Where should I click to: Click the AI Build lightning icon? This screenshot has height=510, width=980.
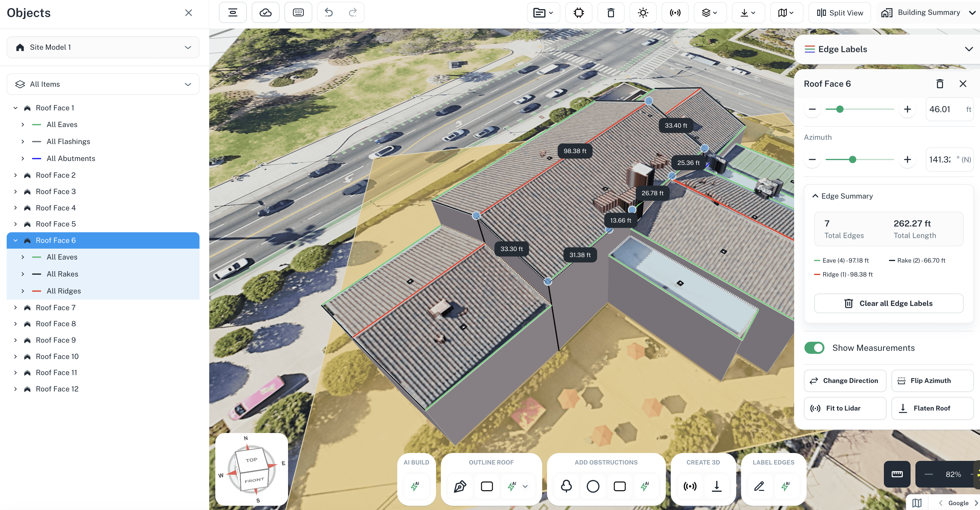[x=415, y=486]
